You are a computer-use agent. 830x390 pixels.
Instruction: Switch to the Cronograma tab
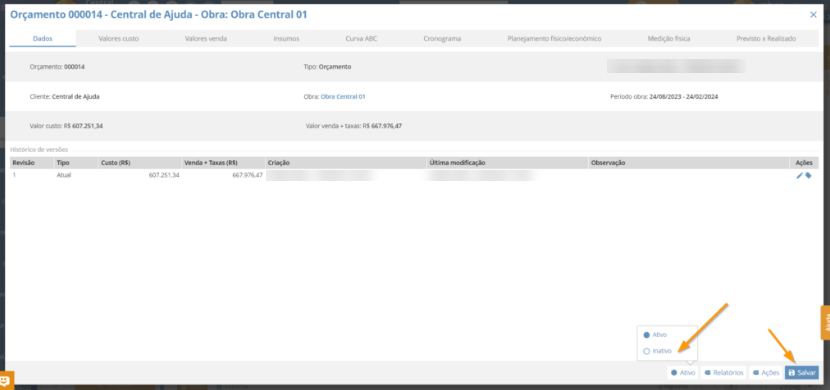[442, 39]
